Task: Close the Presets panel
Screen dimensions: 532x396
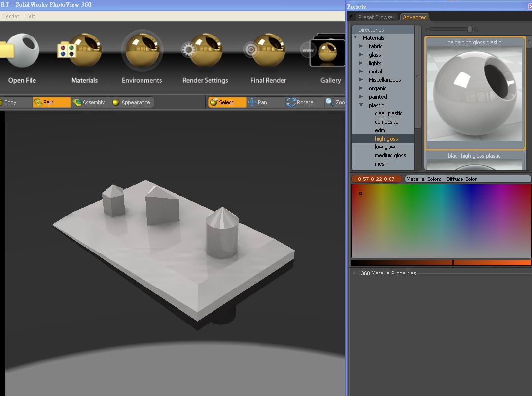Action: pyautogui.click(x=530, y=6)
